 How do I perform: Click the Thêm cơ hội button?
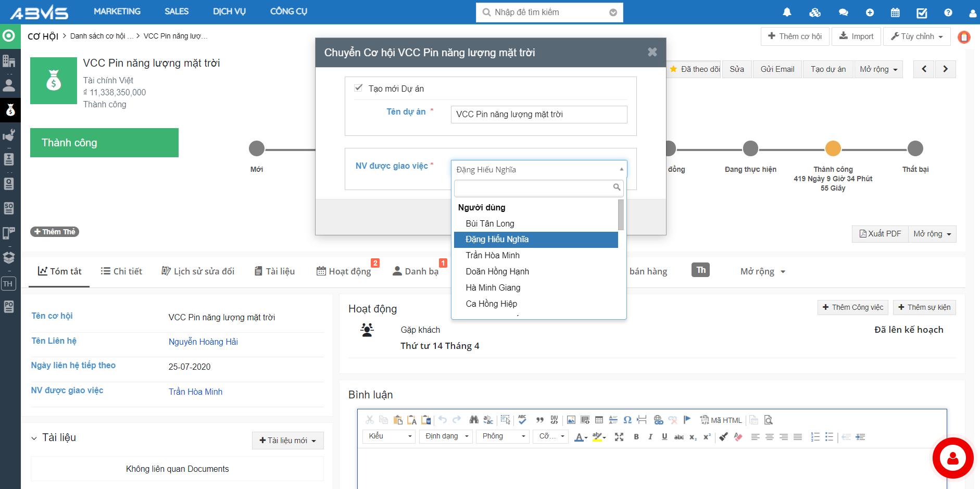795,36
